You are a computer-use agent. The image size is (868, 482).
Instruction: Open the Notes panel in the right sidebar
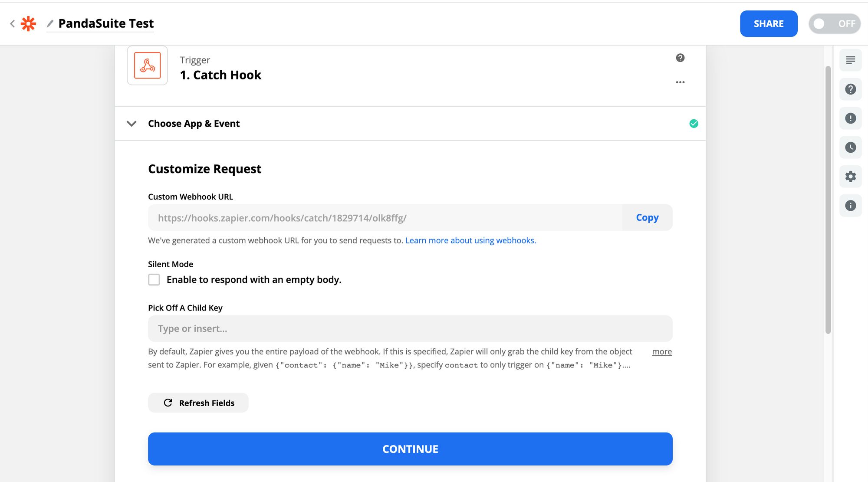point(850,60)
